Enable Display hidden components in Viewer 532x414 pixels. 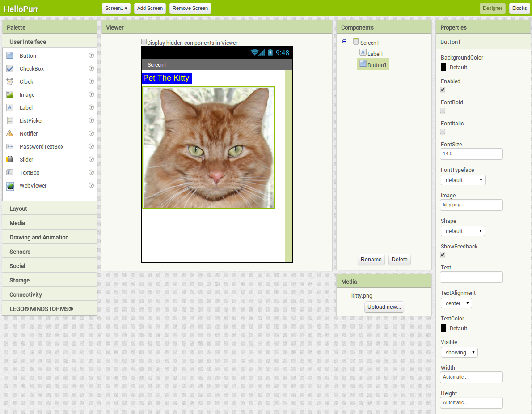144,42
